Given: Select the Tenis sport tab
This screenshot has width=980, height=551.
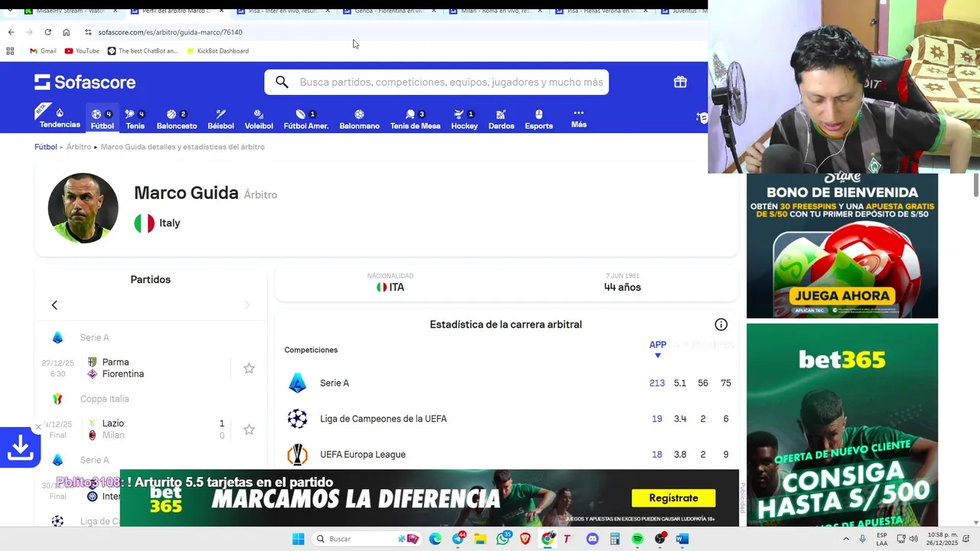Looking at the screenshot, I should (x=135, y=119).
